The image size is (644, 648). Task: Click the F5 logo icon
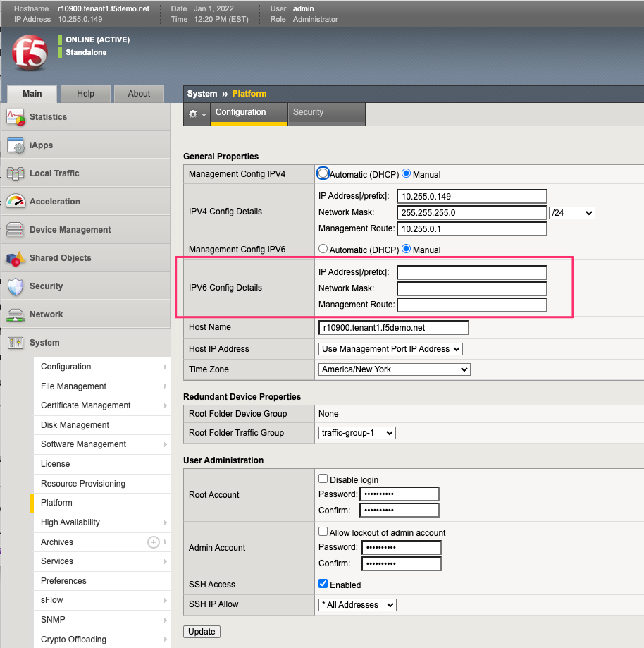pyautogui.click(x=30, y=52)
